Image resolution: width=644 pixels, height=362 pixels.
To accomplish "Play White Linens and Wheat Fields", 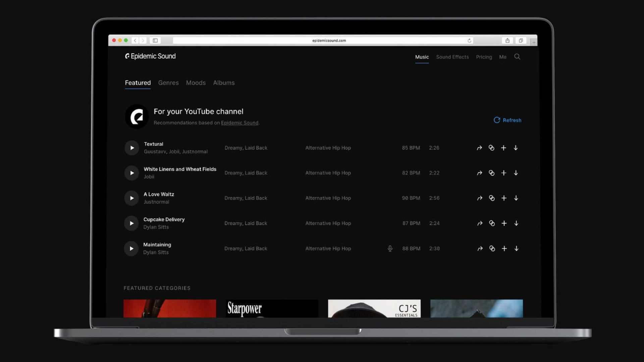I will click(x=132, y=173).
